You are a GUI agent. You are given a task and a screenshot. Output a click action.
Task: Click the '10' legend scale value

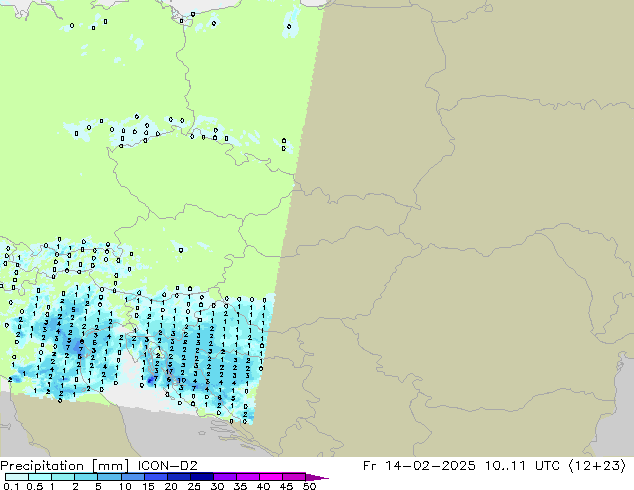[x=125, y=486]
